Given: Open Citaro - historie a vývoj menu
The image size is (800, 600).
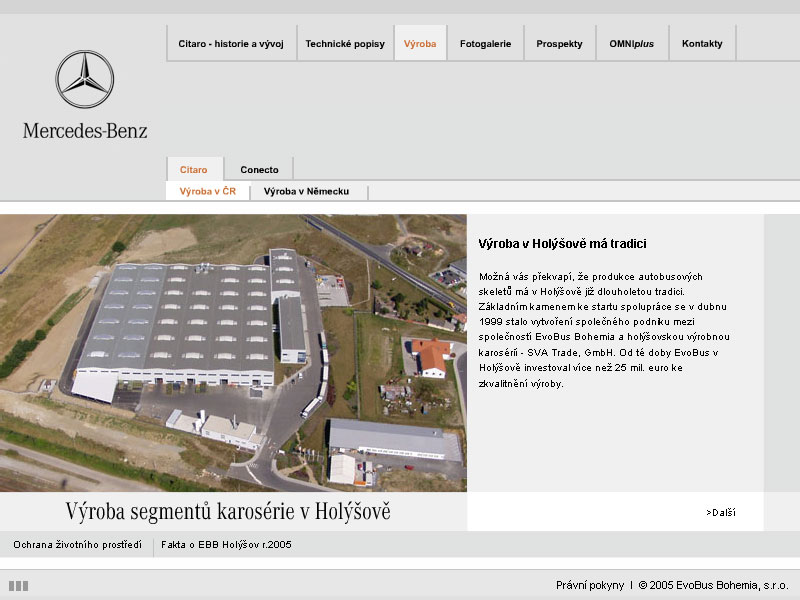Looking at the screenshot, I should click(x=231, y=44).
